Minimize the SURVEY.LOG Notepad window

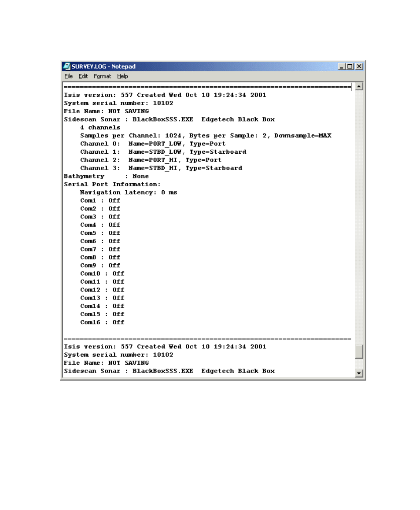(341, 67)
